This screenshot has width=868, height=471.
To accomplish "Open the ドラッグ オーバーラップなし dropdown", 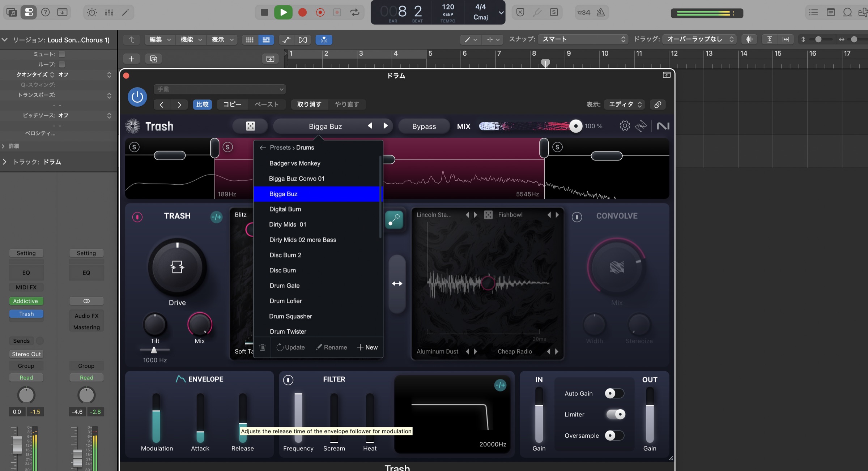I will tap(700, 39).
